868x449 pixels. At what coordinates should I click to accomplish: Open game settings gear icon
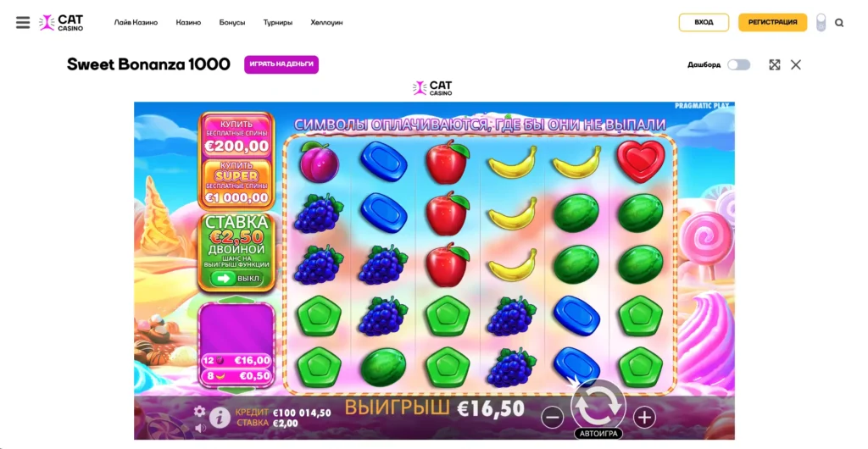click(x=199, y=411)
